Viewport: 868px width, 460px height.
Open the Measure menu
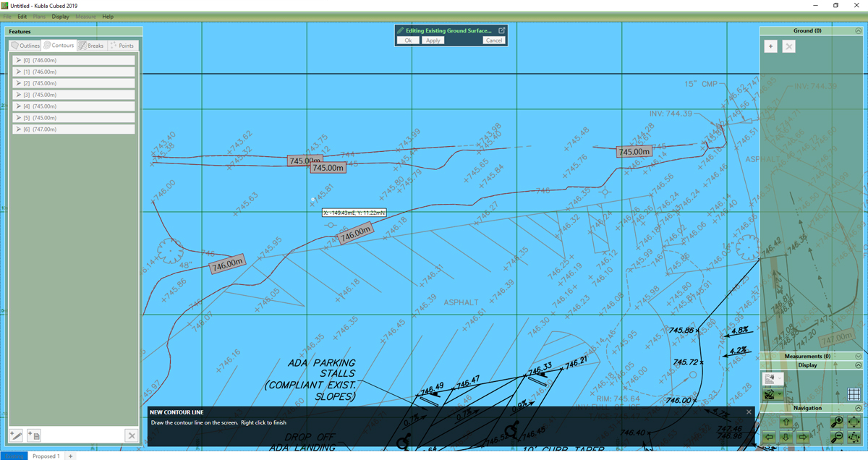[85, 17]
